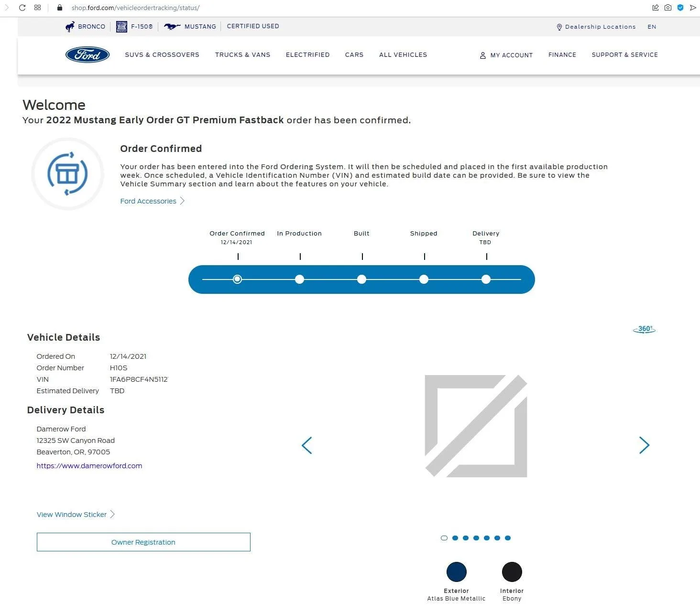Click the padlock site security icon

[x=60, y=8]
